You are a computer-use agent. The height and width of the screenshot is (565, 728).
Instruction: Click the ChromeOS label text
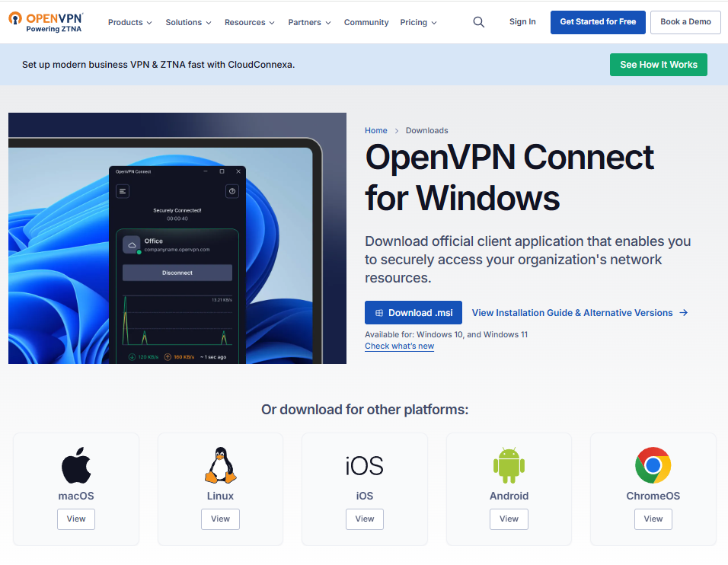tap(653, 496)
